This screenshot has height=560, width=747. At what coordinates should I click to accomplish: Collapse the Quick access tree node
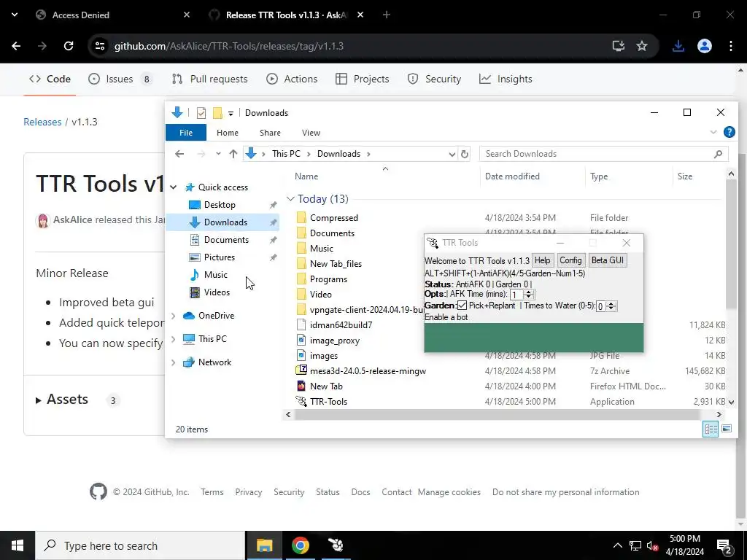(174, 187)
